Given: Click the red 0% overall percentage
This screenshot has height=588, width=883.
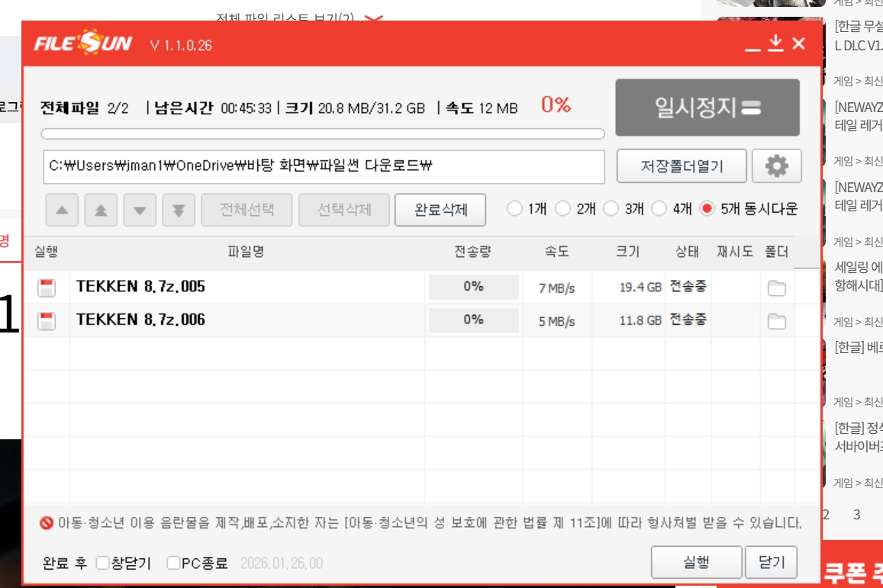Looking at the screenshot, I should 556,104.
